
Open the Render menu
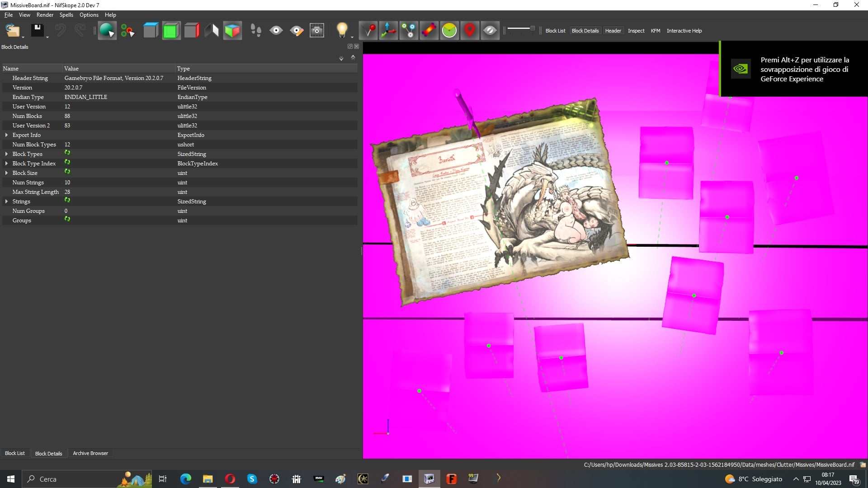click(x=45, y=15)
